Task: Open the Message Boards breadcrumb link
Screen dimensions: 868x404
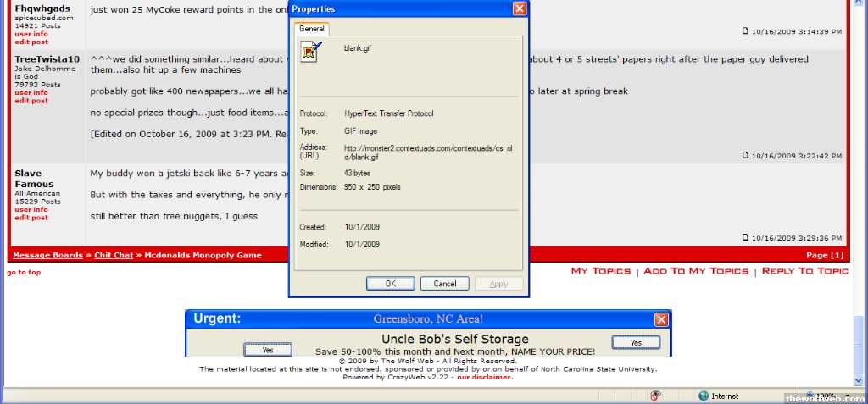Action: click(x=47, y=255)
